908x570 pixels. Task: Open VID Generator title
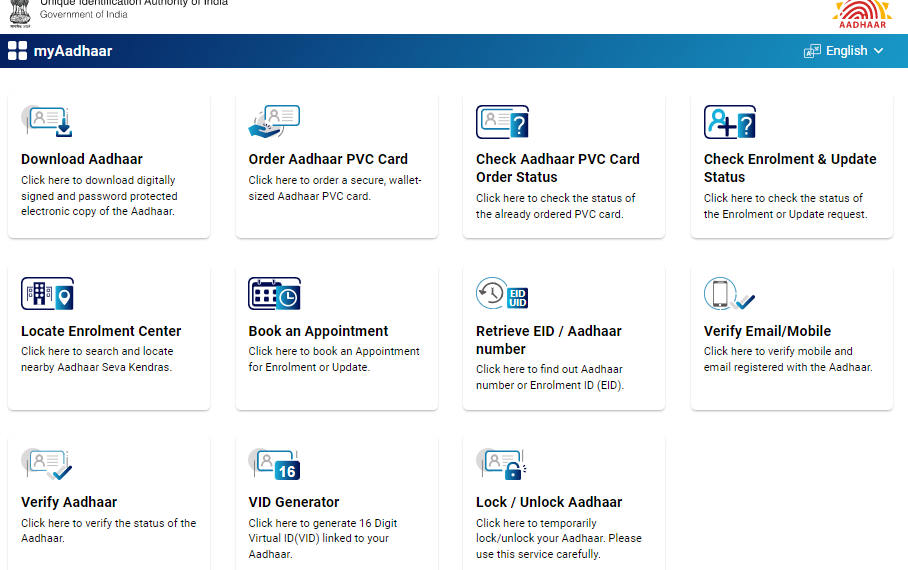[x=294, y=502]
